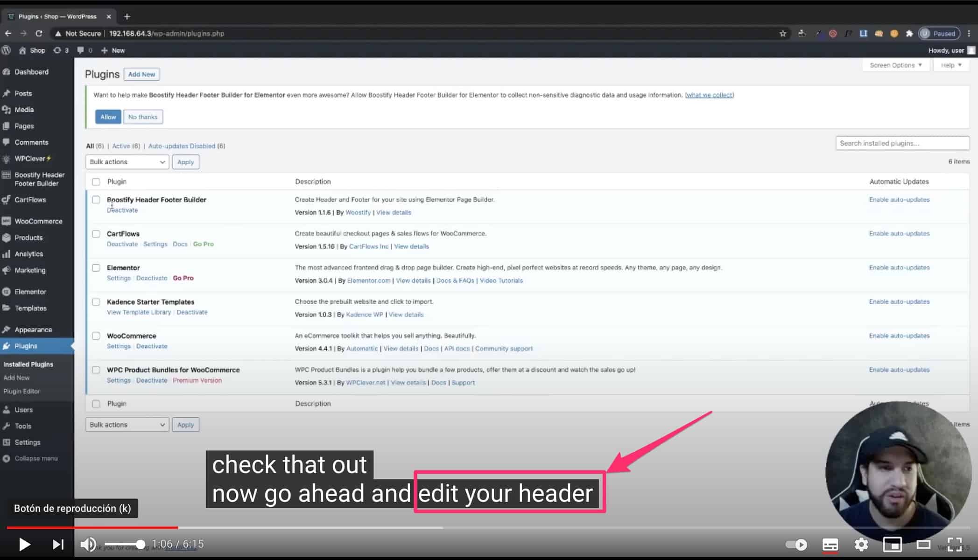Filter by Auto-updates Disabled
This screenshot has width=978, height=560.
point(182,146)
